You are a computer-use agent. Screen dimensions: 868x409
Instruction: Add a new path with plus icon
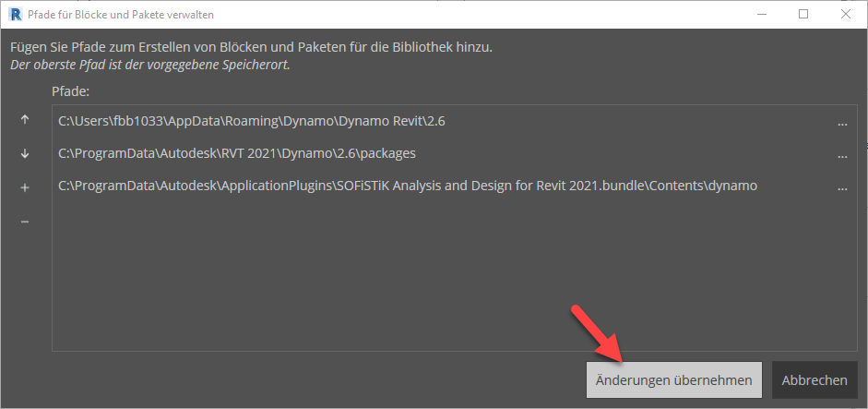(x=25, y=187)
